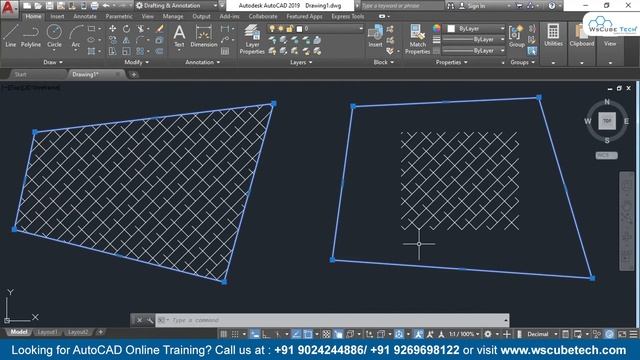Viewport: 640px width, 360px height.
Task: Toggle ortho mode in status bar
Action: 266,334
